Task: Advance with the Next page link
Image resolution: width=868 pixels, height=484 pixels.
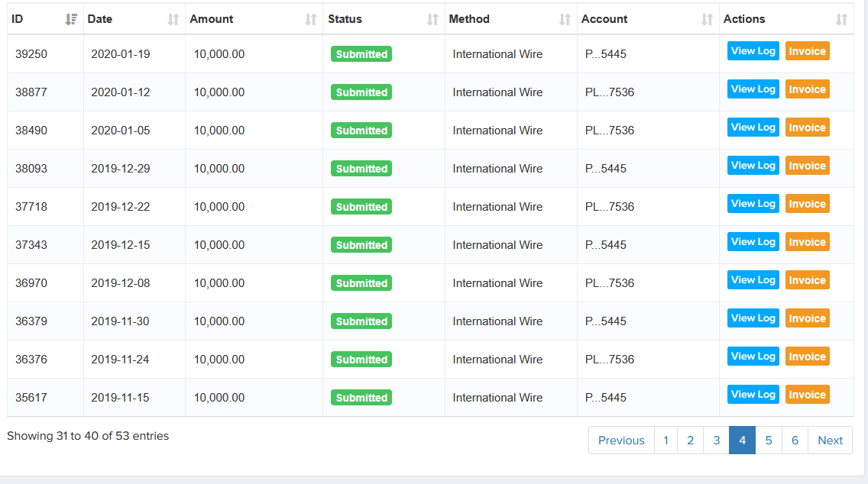Action: pyautogui.click(x=830, y=440)
